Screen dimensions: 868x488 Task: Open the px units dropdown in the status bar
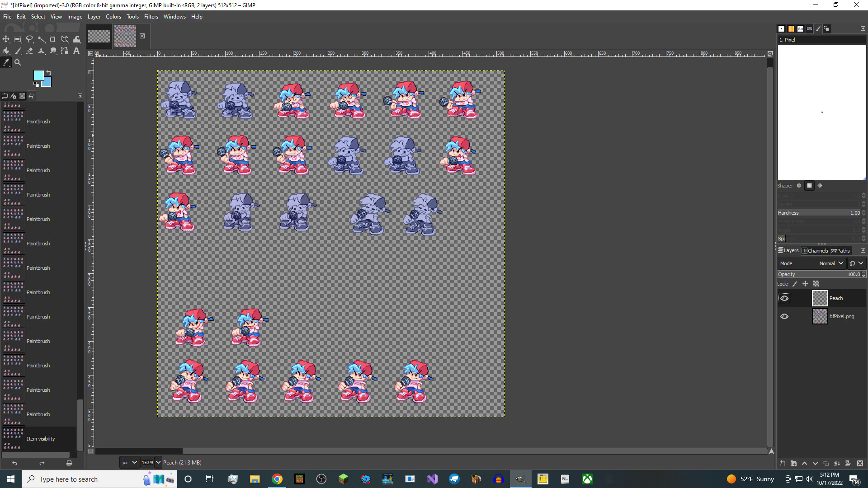click(x=129, y=462)
